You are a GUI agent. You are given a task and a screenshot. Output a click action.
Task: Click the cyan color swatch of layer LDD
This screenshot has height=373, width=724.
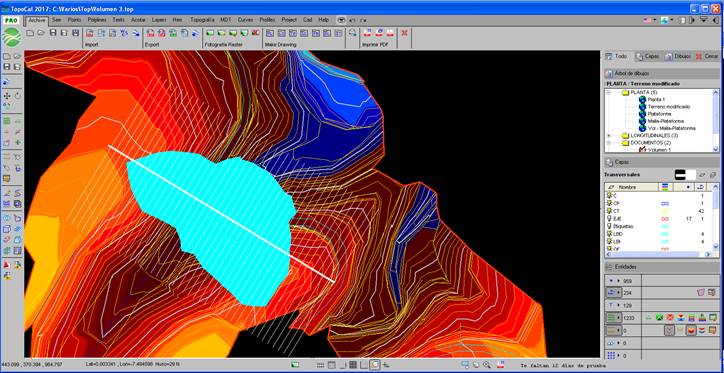[665, 234]
